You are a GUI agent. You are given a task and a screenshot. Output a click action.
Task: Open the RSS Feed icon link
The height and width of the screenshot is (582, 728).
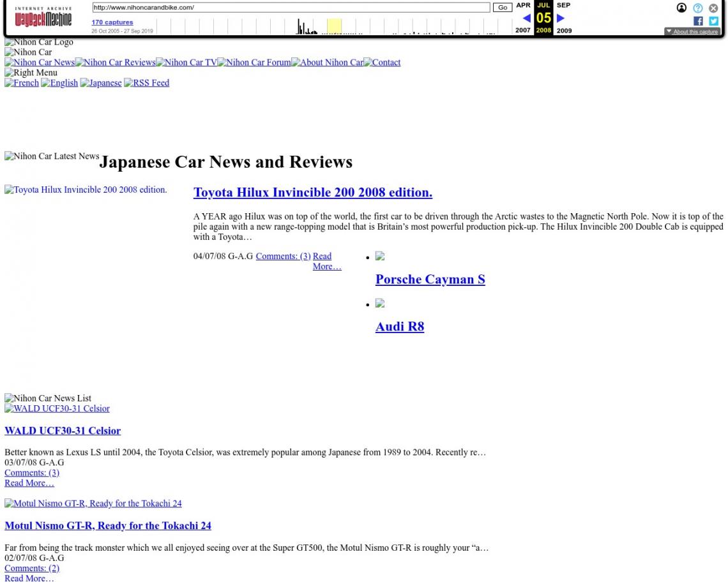(147, 82)
